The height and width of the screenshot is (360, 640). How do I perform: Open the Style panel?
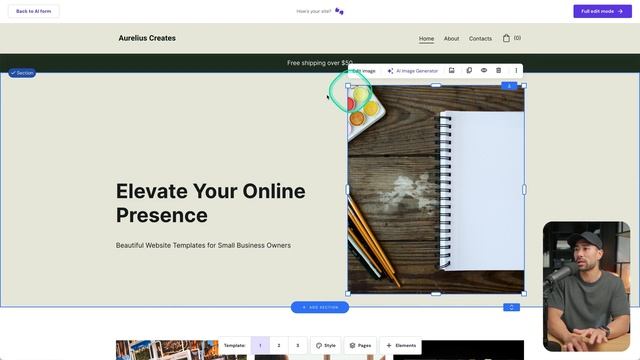click(x=326, y=345)
